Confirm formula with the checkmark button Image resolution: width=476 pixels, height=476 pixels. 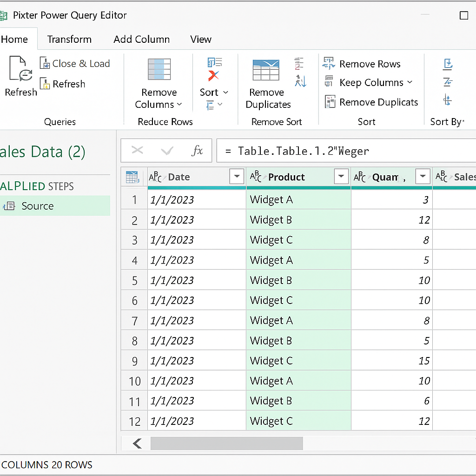click(x=167, y=150)
